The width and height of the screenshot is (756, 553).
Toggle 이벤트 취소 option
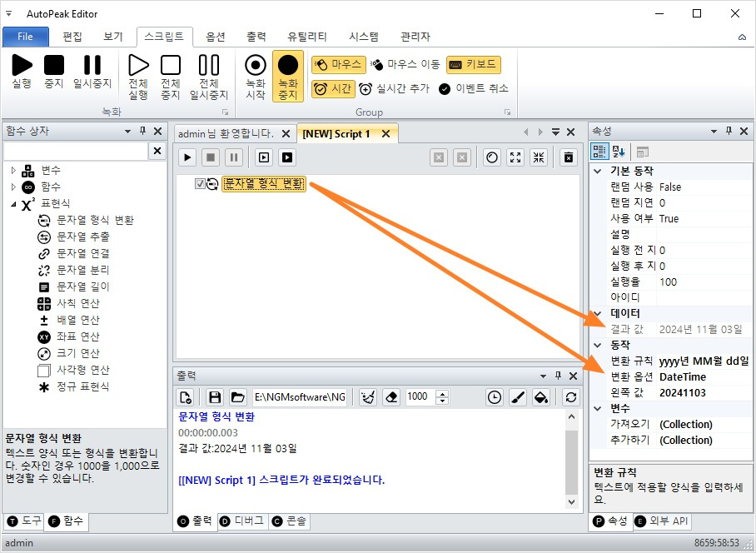474,89
